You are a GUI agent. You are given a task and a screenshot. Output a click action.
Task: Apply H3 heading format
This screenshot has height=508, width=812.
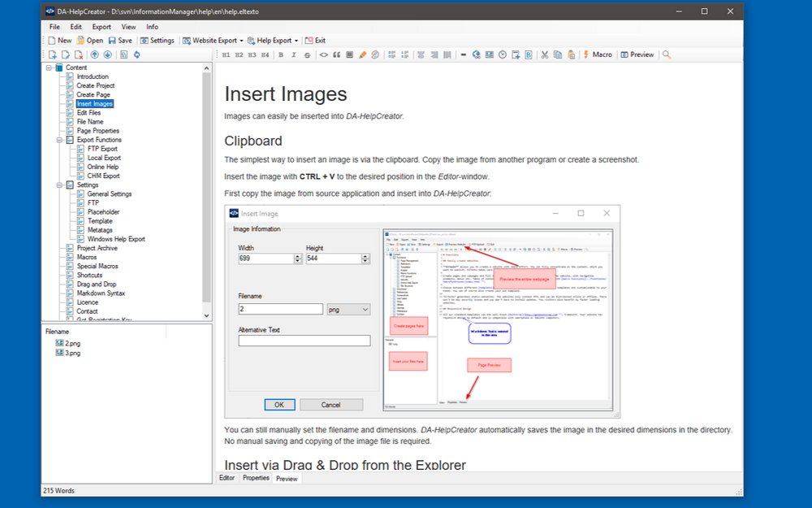[x=252, y=54]
